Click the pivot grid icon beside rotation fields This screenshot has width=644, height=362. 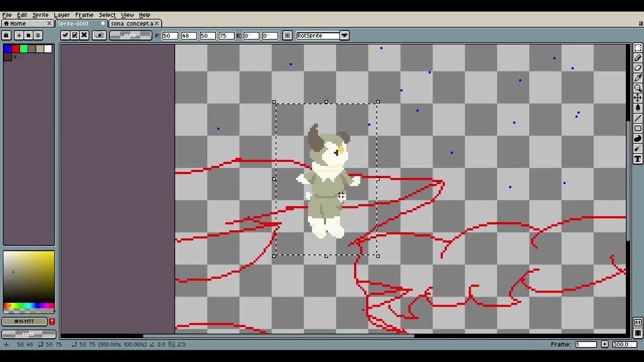(287, 36)
